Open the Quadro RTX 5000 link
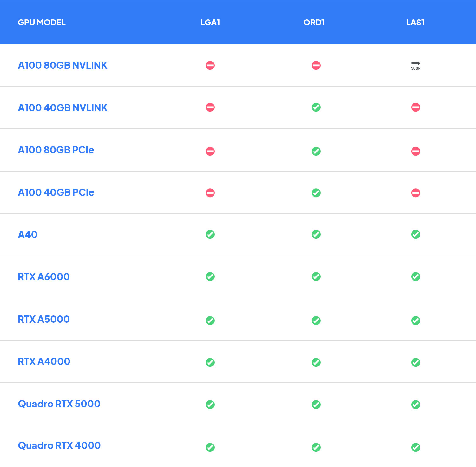This screenshot has height=467, width=476. (59, 404)
